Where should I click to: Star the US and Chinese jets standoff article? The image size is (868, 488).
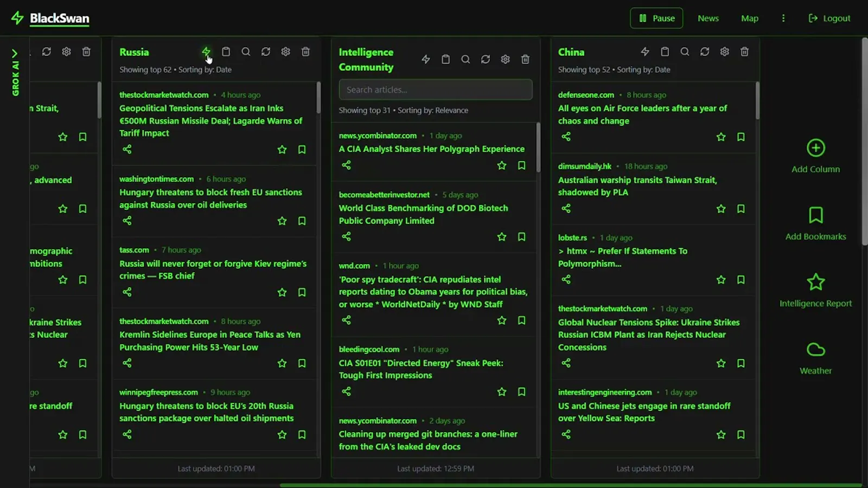click(721, 435)
